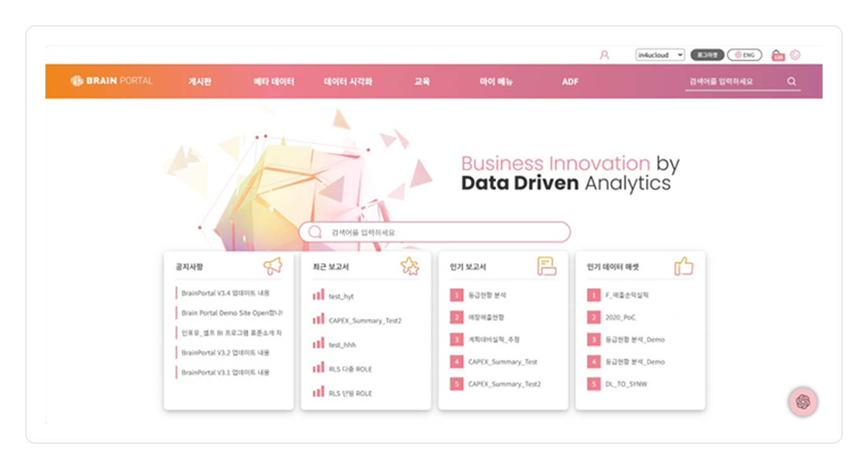Open the BrainPortal V3.4 업데이트 notice

pyautogui.click(x=225, y=293)
